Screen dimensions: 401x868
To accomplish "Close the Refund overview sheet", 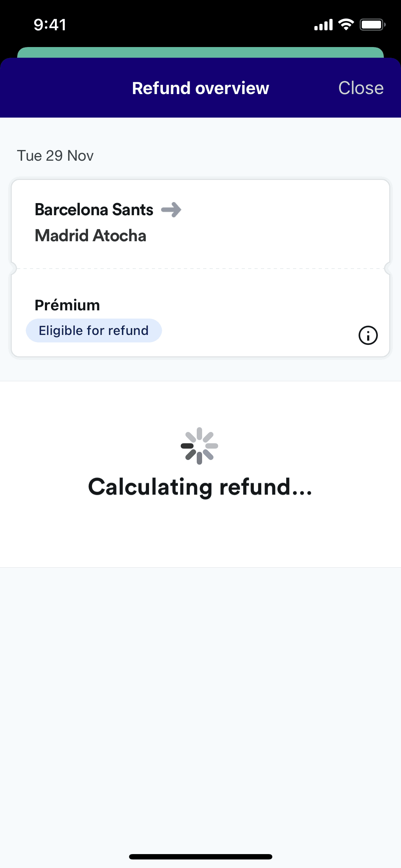I will 361,88.
